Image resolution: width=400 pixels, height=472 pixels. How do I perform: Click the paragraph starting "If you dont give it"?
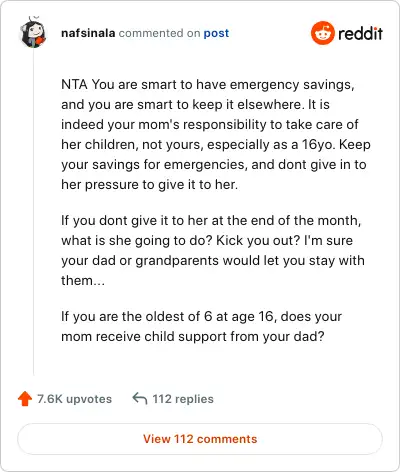click(213, 250)
